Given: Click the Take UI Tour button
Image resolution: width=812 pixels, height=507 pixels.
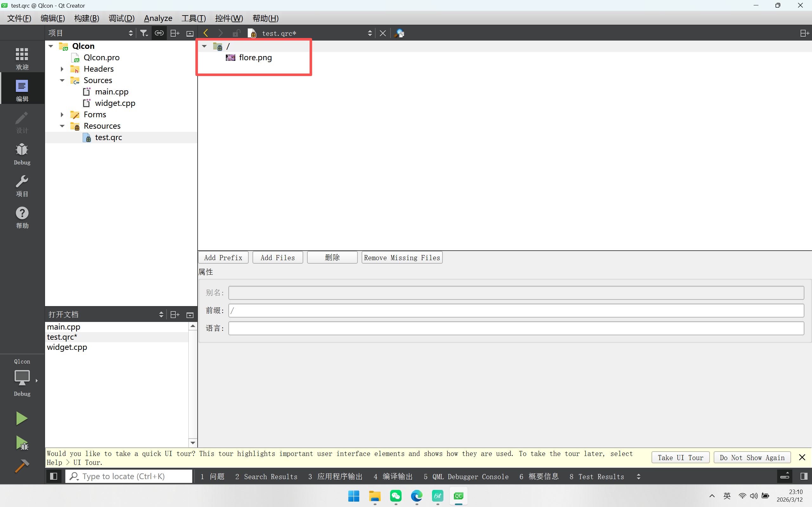Looking at the screenshot, I should tap(680, 458).
